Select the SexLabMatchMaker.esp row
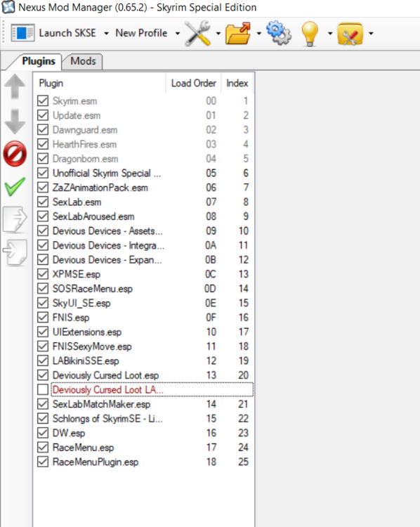 click(144, 404)
